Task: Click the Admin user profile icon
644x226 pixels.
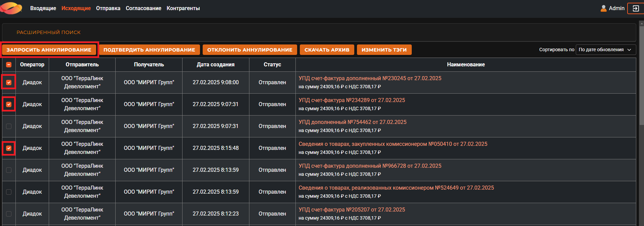Action: tap(604, 8)
